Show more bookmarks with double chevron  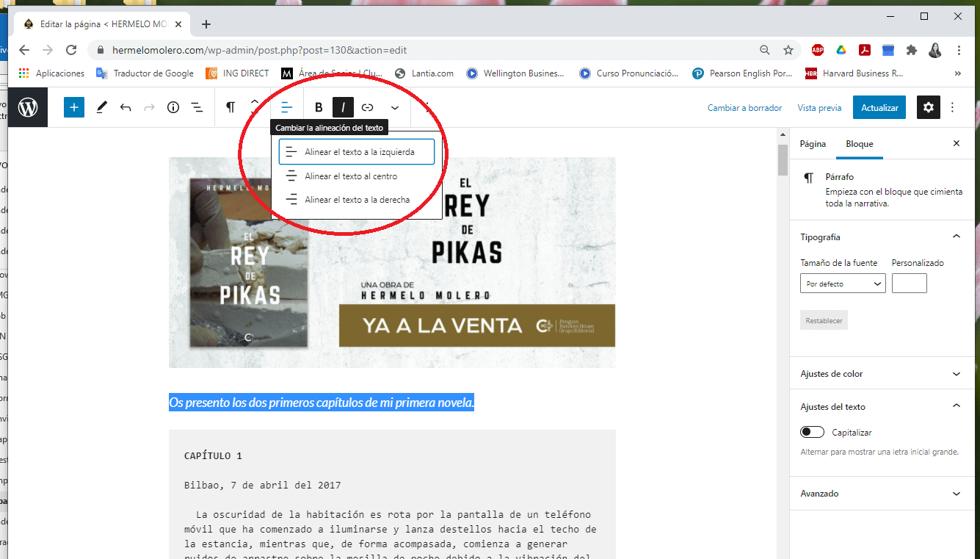coord(957,73)
